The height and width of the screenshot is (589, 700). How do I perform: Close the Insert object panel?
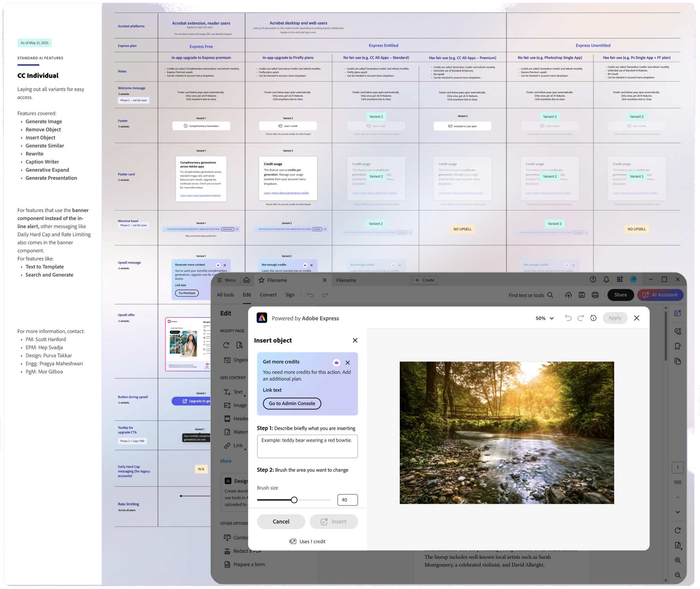point(355,340)
